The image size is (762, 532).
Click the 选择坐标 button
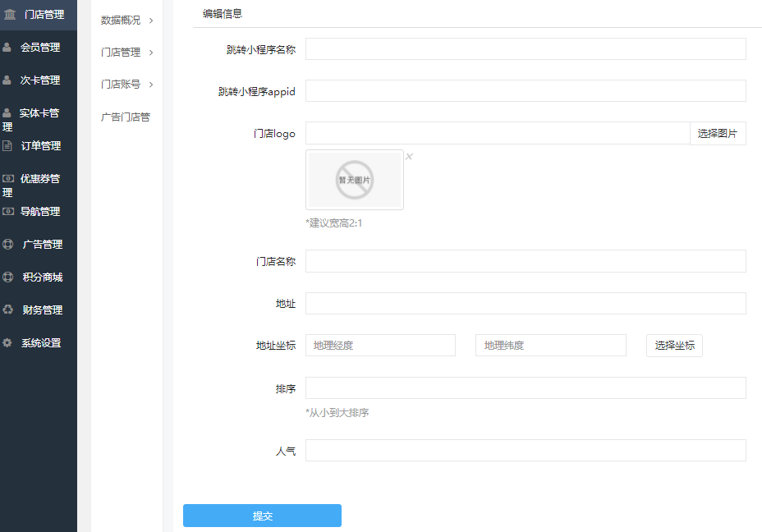click(674, 346)
